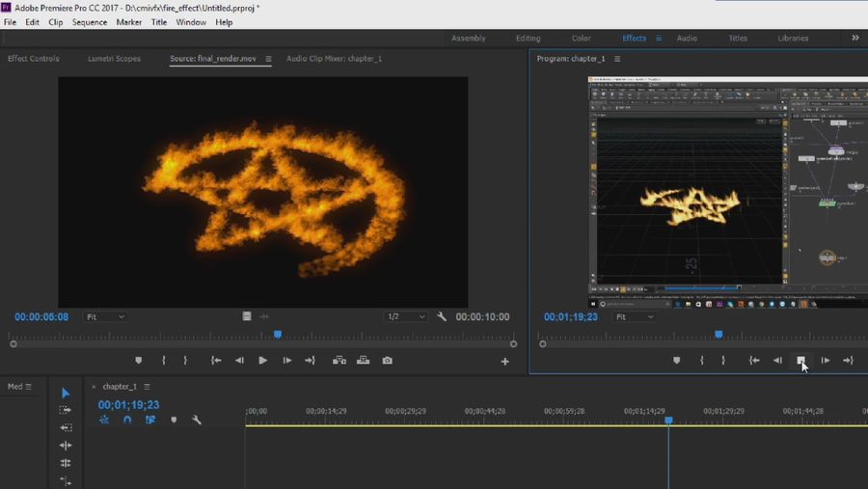The width and height of the screenshot is (868, 489).
Task: Click Export Frame camera icon in Source monitor
Action: coord(387,361)
